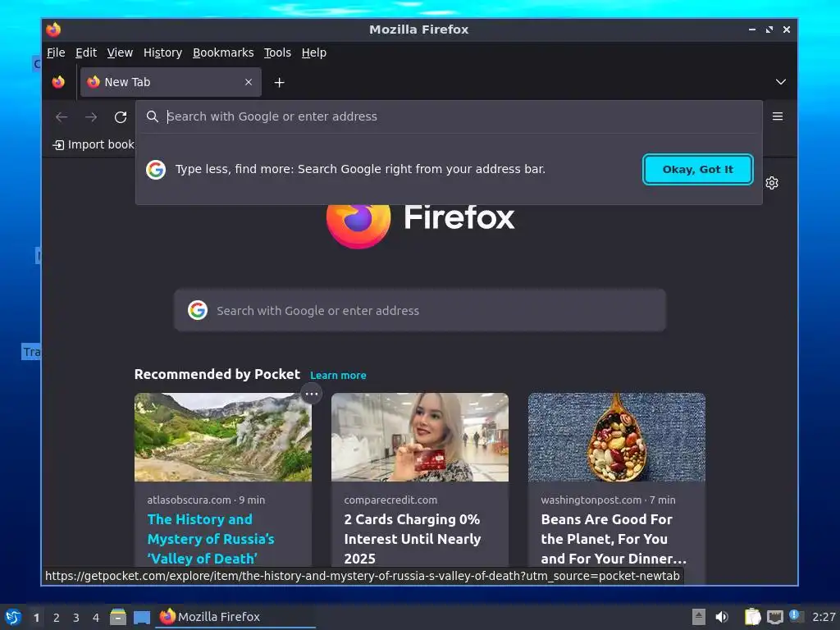The width and height of the screenshot is (840, 630).
Task: Open the network connection tray icon
Action: pos(774,617)
